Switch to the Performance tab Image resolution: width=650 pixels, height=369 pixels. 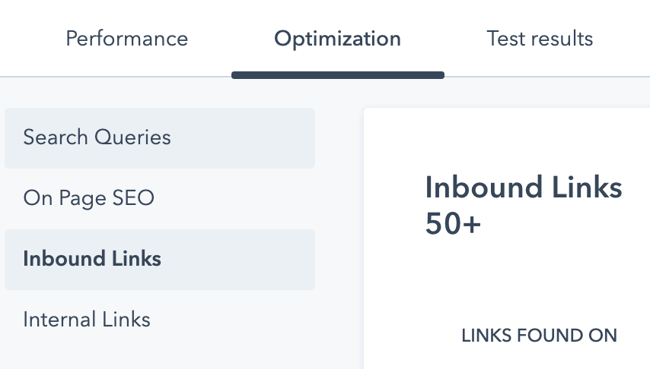[127, 39]
